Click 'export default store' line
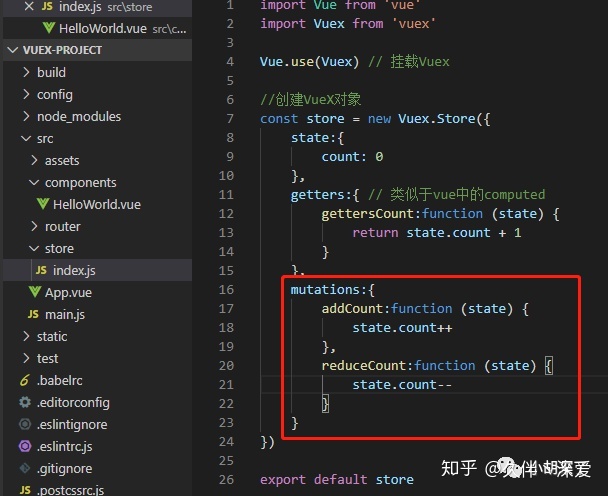The height and width of the screenshot is (496, 608). point(337,480)
